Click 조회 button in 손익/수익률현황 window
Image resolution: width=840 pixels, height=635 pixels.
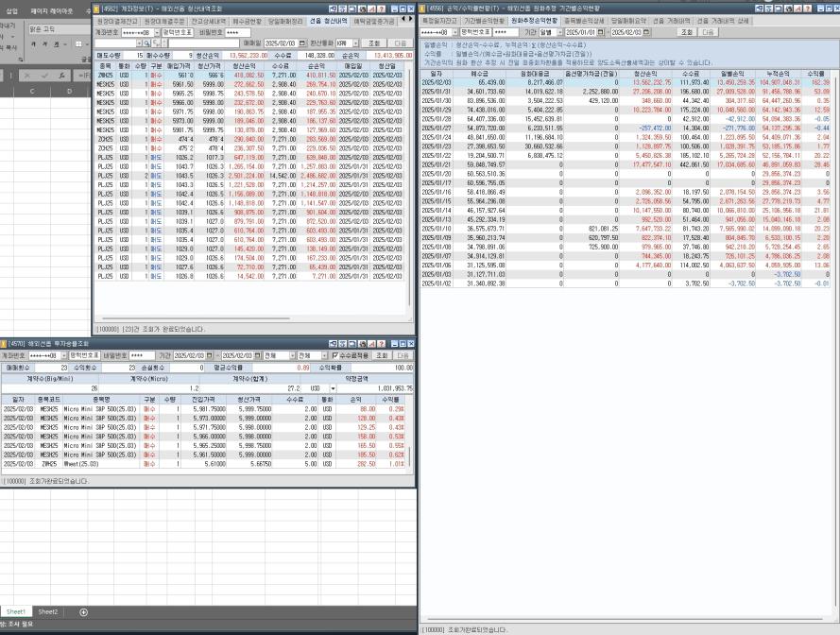tap(686, 32)
